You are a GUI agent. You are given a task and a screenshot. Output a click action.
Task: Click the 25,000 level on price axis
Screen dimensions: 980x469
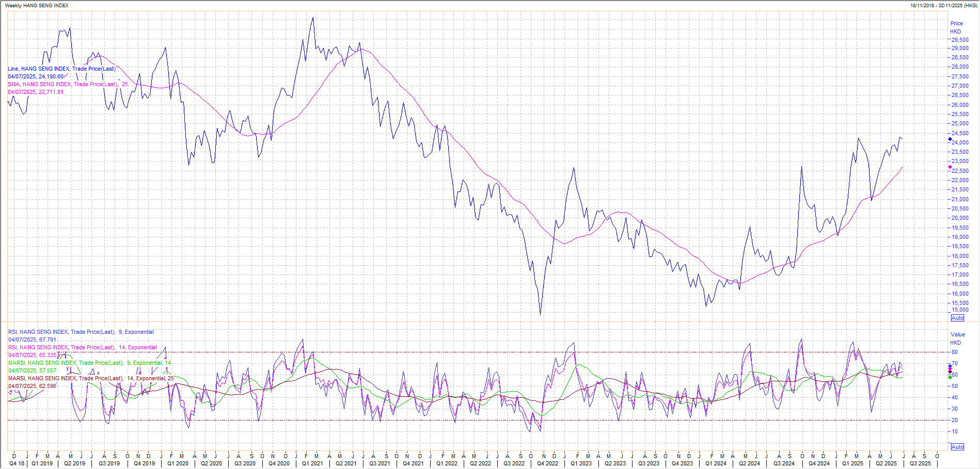960,123
